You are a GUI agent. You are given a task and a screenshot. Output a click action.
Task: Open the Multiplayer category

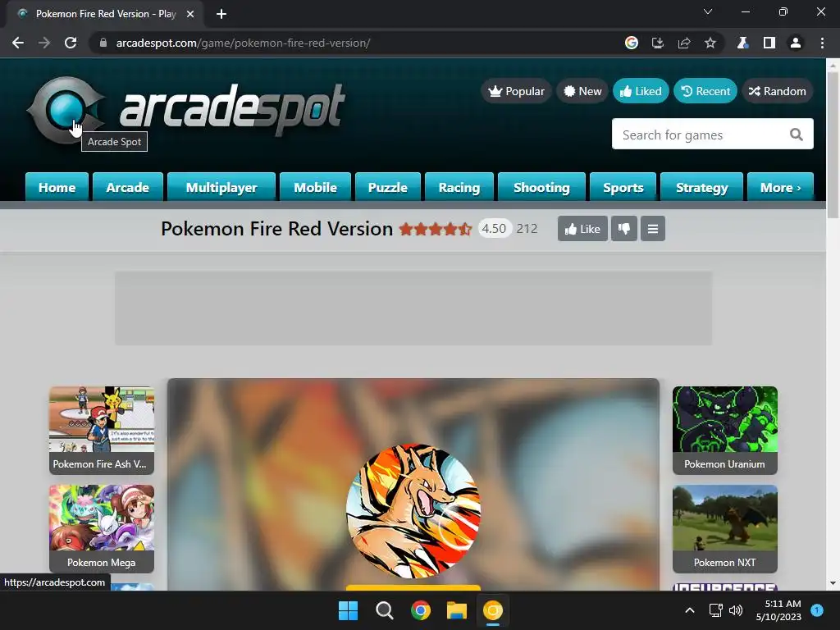221,188
